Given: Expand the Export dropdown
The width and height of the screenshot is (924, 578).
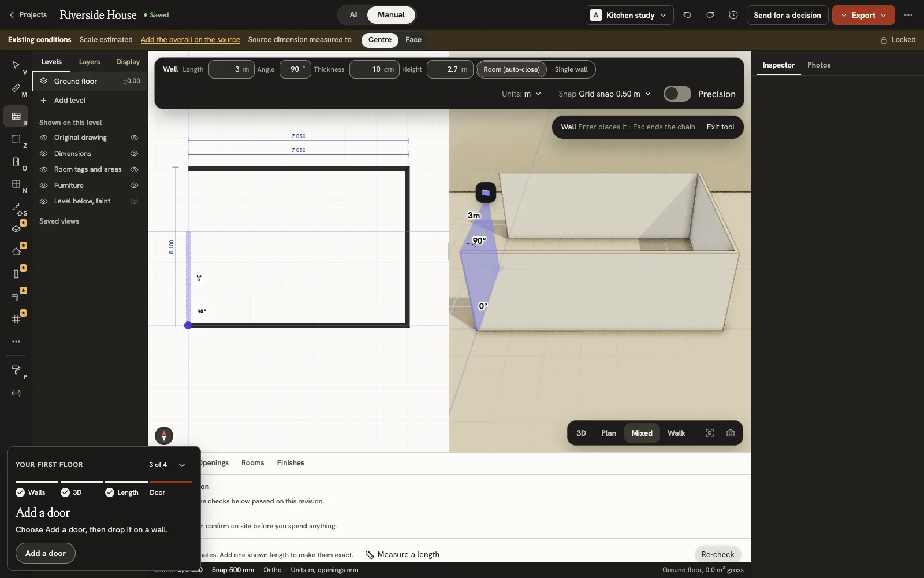Looking at the screenshot, I should click(863, 15).
